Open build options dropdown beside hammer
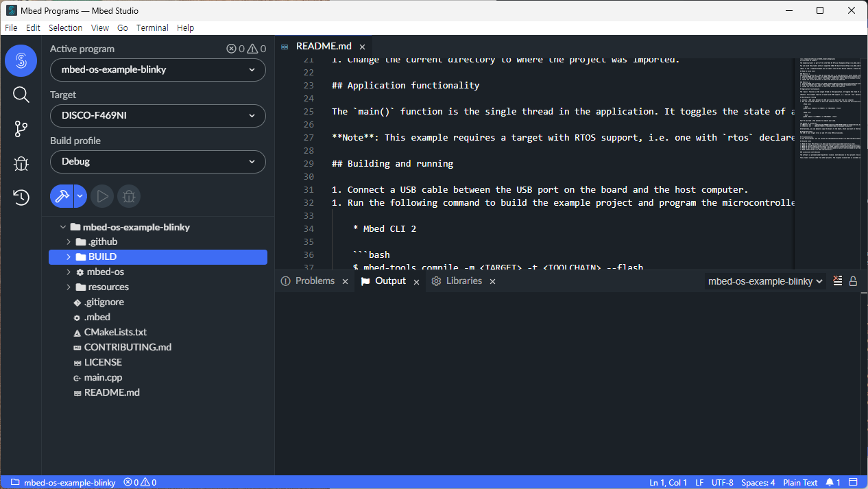 [80, 196]
